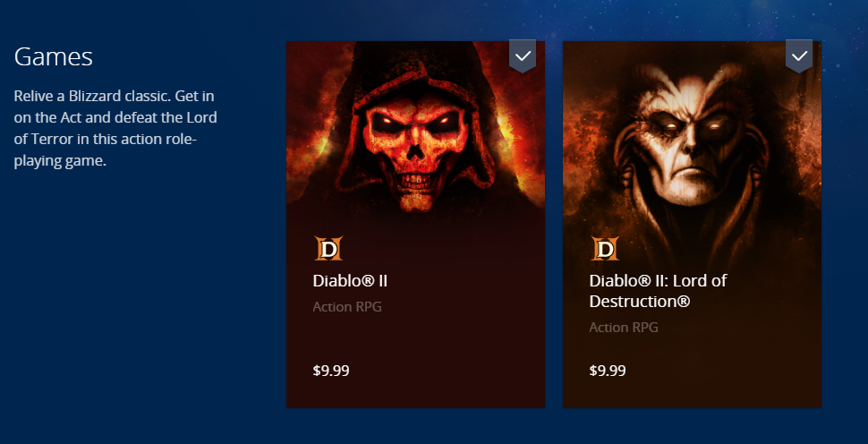Click the glowing eyes of the pale demon
The image size is (868, 444).
pos(692,126)
